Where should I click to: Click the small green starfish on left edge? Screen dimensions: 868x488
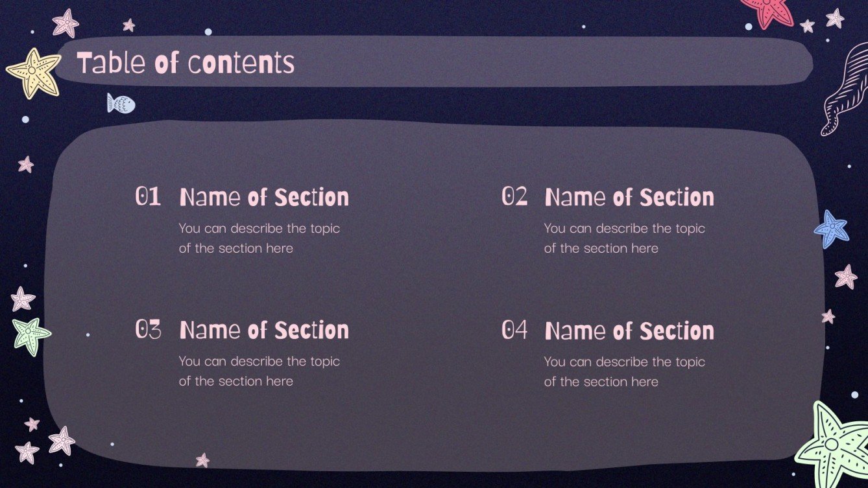[x=30, y=336]
